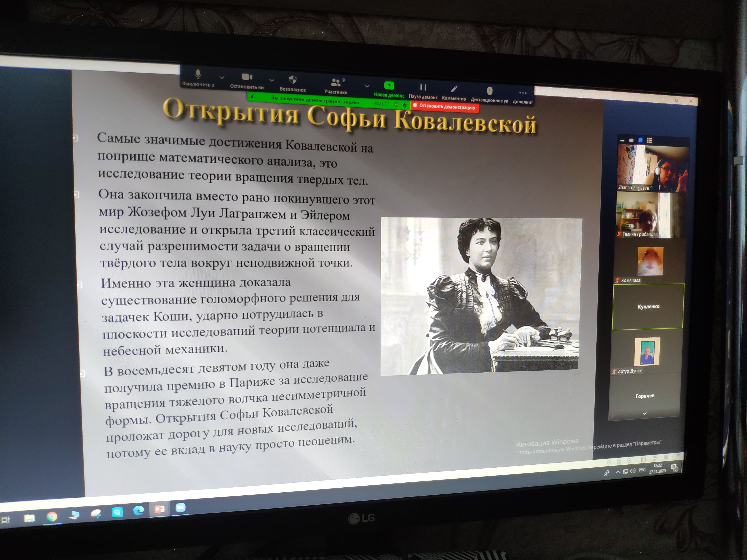Screen dimensions: 747x560
Task: Open the Дополнительно three-dots menu
Action: [x=523, y=97]
